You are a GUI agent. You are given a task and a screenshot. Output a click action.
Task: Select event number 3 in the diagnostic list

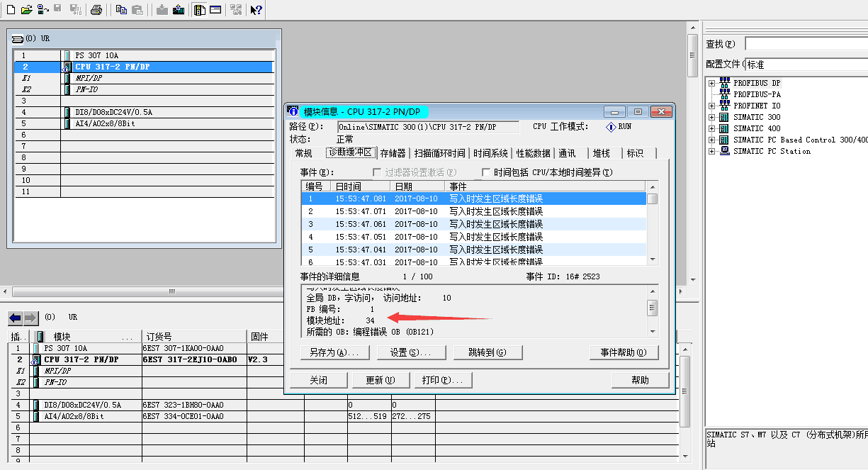click(473, 224)
